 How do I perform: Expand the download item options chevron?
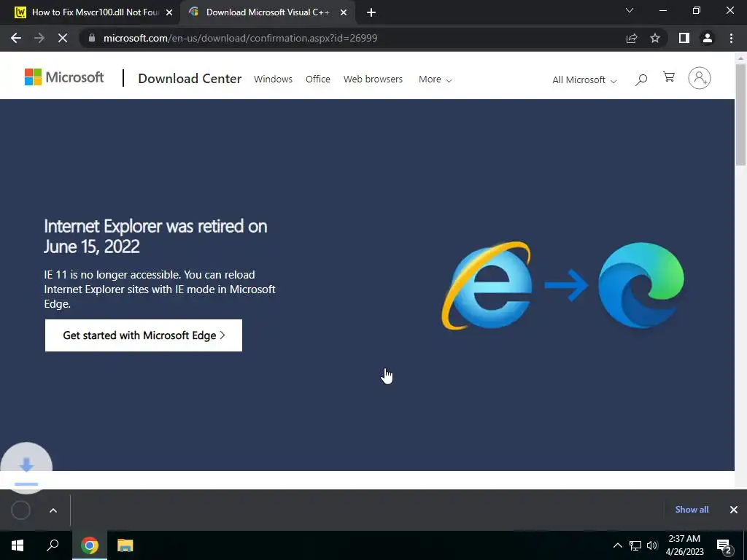pyautogui.click(x=53, y=510)
